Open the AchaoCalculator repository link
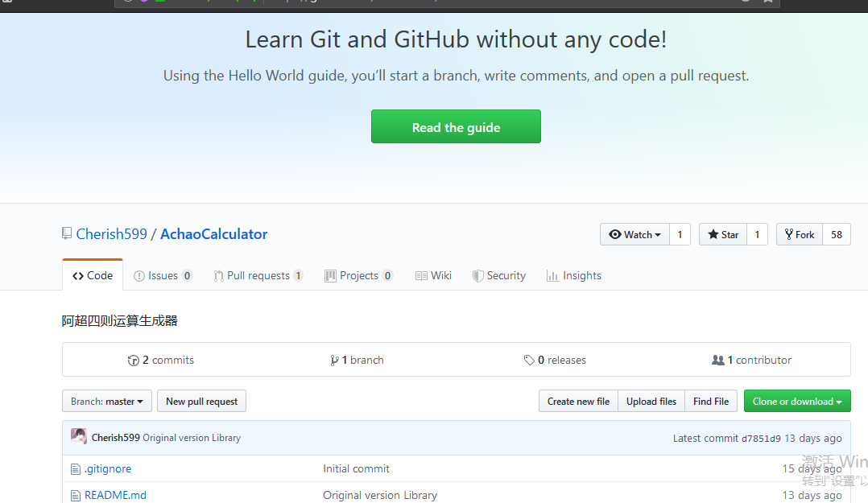 click(213, 234)
